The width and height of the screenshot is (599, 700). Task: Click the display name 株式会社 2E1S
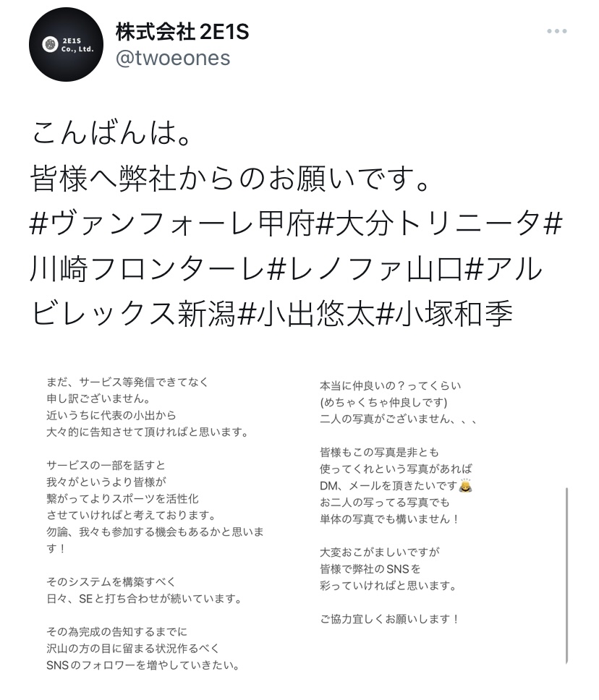coord(182,32)
